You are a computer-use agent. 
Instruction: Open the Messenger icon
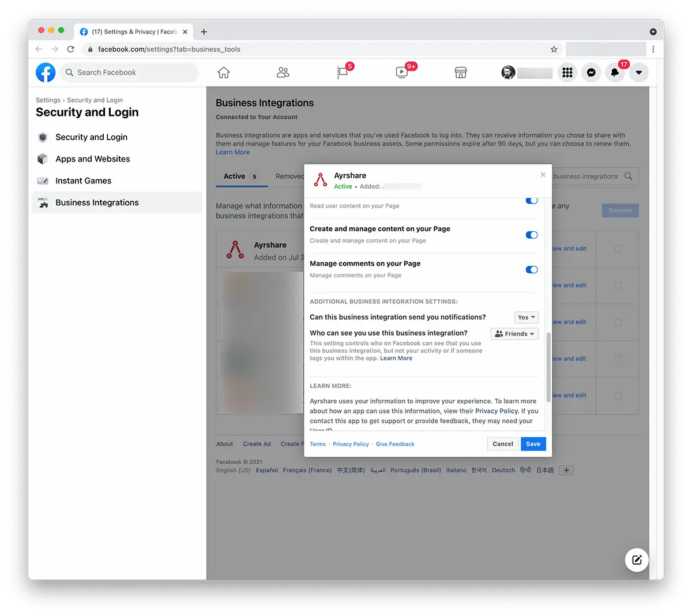pyautogui.click(x=591, y=73)
